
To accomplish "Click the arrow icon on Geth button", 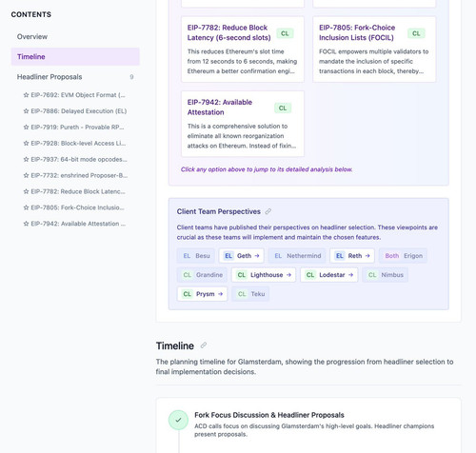I will [x=257, y=256].
